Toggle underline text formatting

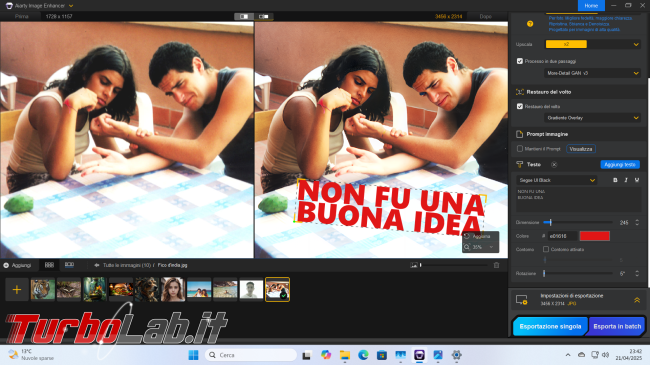click(637, 180)
